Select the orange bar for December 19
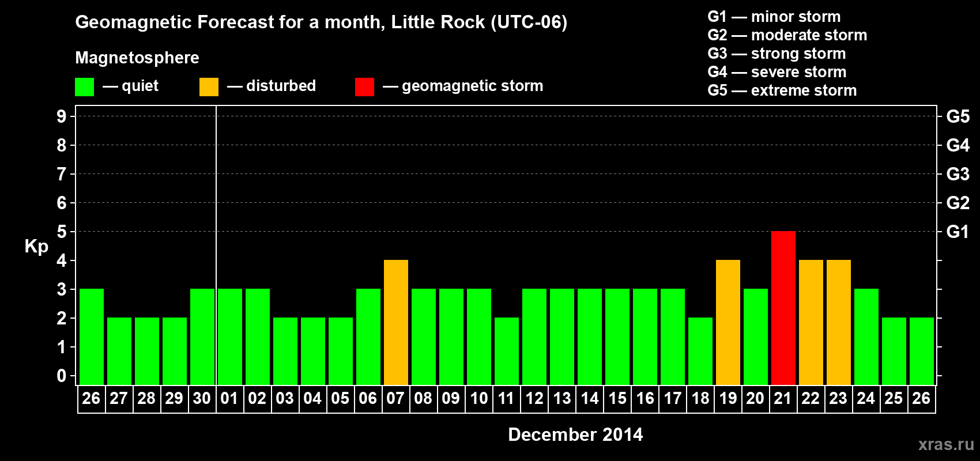This screenshot has width=980, height=461. click(728, 322)
